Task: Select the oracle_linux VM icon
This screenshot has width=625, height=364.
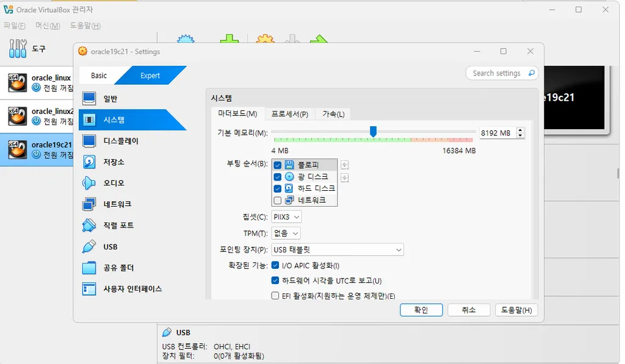Action: click(x=18, y=82)
